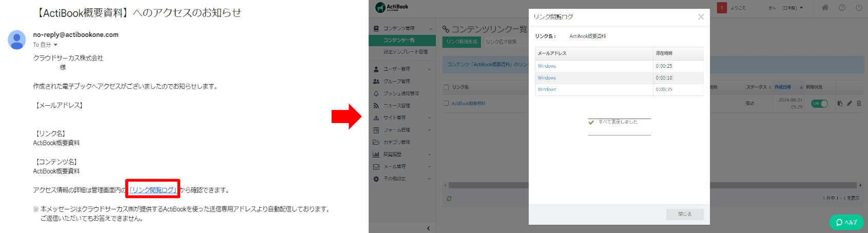
Task: Click the 「リンク閲覧ログ」 link in email
Action: click(x=152, y=190)
